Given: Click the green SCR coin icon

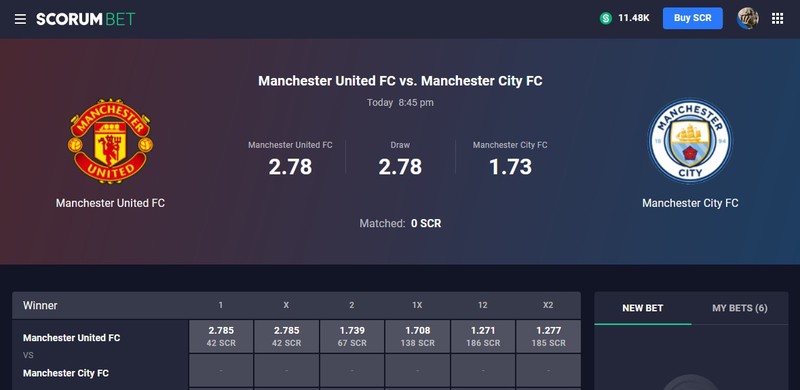Looking at the screenshot, I should click(x=606, y=18).
